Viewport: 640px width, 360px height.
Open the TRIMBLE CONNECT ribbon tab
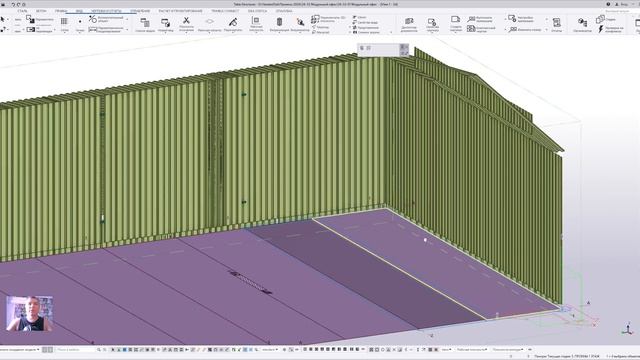tap(225, 11)
